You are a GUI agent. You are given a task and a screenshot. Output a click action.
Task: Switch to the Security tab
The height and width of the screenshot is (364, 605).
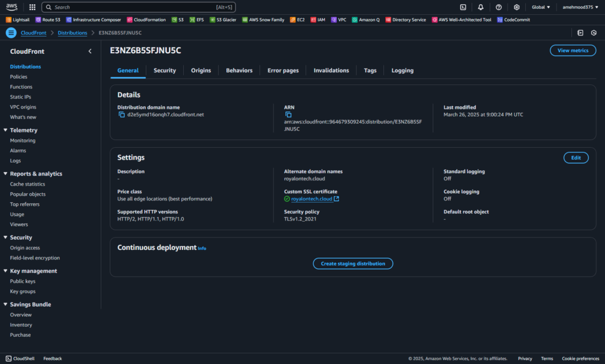165,70
